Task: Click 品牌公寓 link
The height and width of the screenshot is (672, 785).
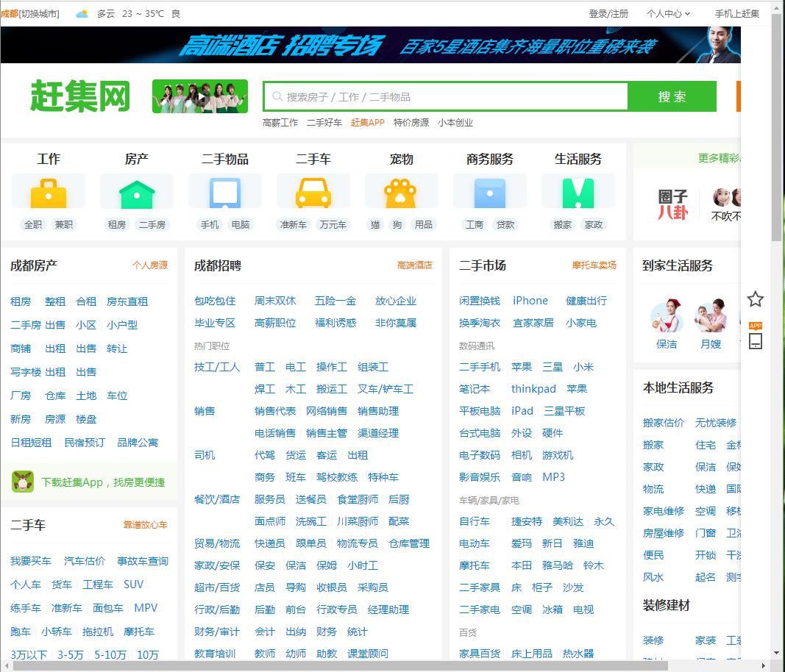Action: coord(138,443)
